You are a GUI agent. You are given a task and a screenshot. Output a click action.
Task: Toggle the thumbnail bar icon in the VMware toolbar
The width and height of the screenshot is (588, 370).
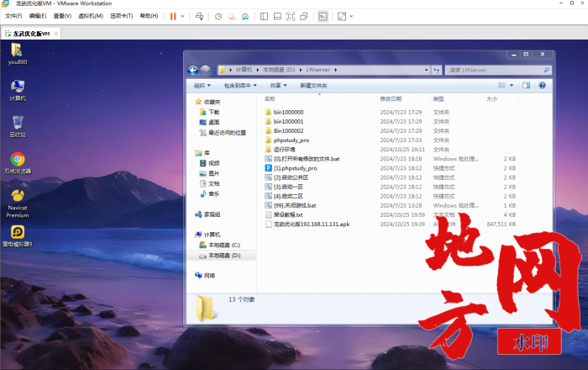pos(277,17)
